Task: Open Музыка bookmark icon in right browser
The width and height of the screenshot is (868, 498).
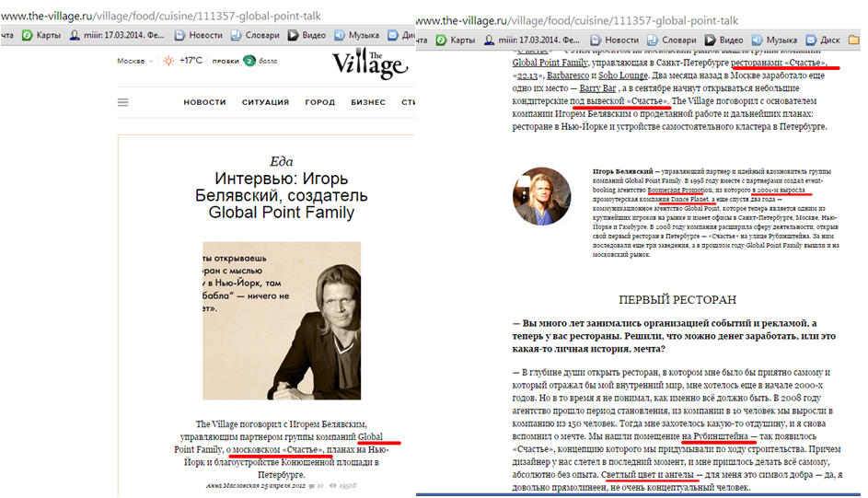Action: point(757,40)
